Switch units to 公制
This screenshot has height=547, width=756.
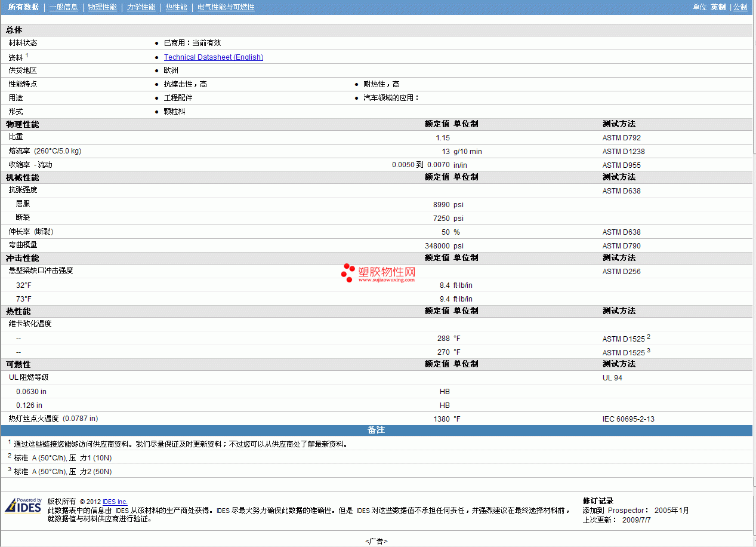(x=740, y=7)
